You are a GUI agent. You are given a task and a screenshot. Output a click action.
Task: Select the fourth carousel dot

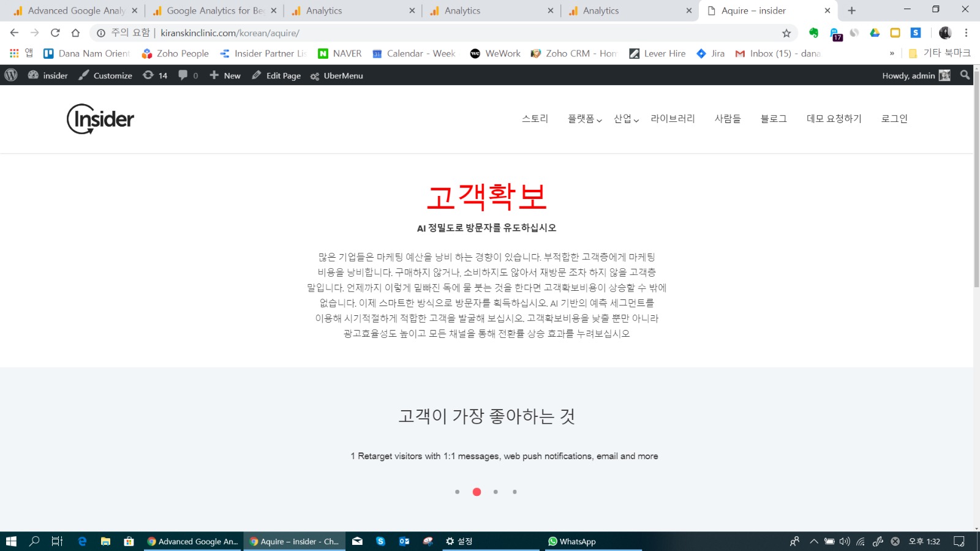point(514,492)
